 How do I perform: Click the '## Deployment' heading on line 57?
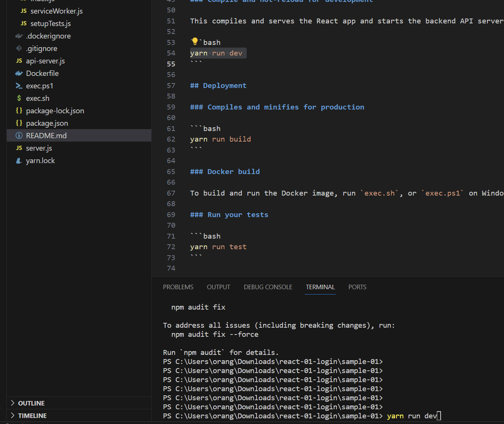pyautogui.click(x=218, y=86)
